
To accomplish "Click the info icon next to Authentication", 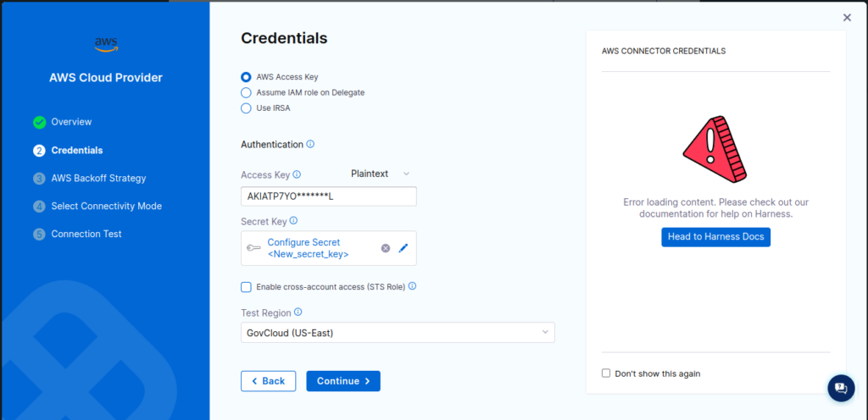I will (x=310, y=144).
